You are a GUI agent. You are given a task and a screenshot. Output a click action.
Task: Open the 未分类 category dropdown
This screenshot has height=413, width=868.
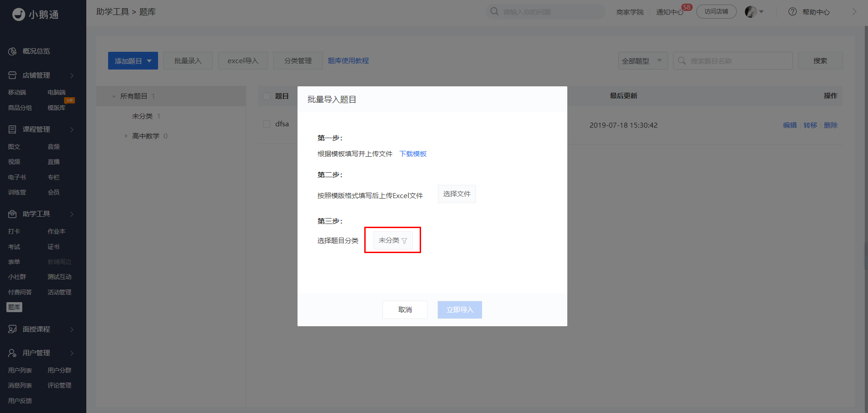point(393,240)
